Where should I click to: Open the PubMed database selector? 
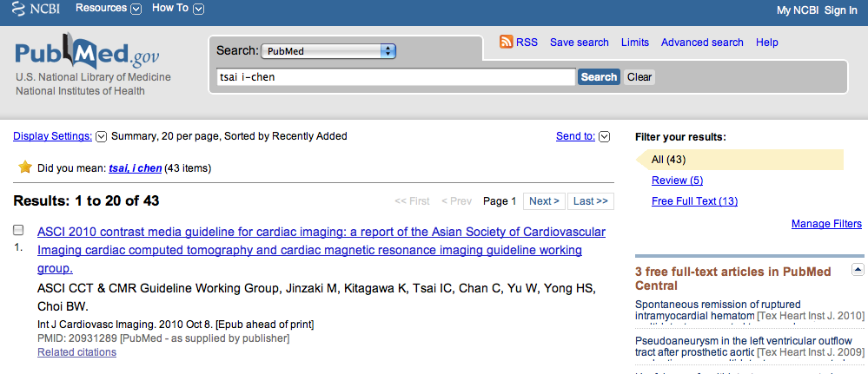point(328,51)
